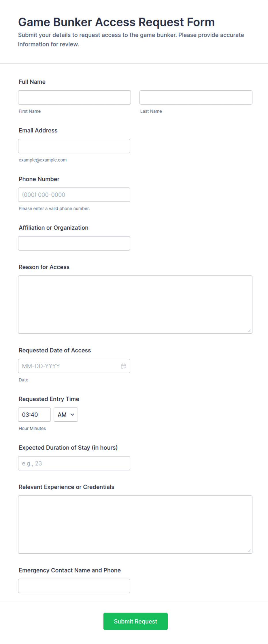Focus the First Name input field

[x=74, y=97]
